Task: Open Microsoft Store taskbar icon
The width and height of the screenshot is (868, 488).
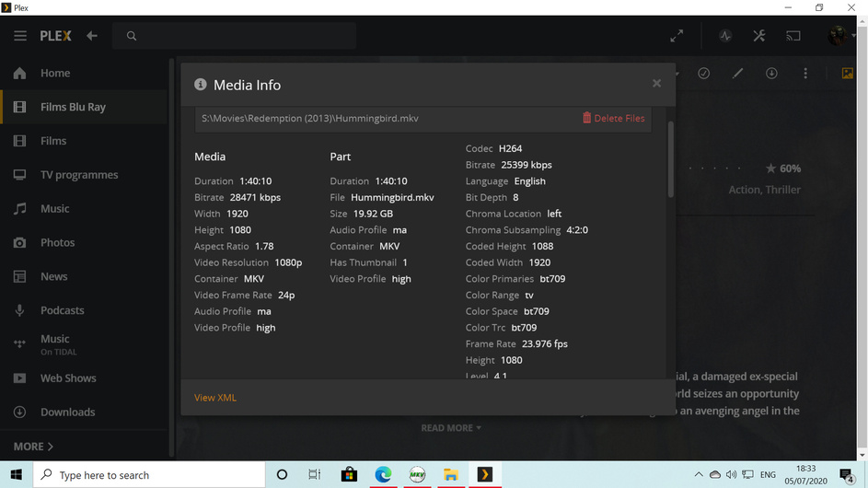Action: coord(349,475)
